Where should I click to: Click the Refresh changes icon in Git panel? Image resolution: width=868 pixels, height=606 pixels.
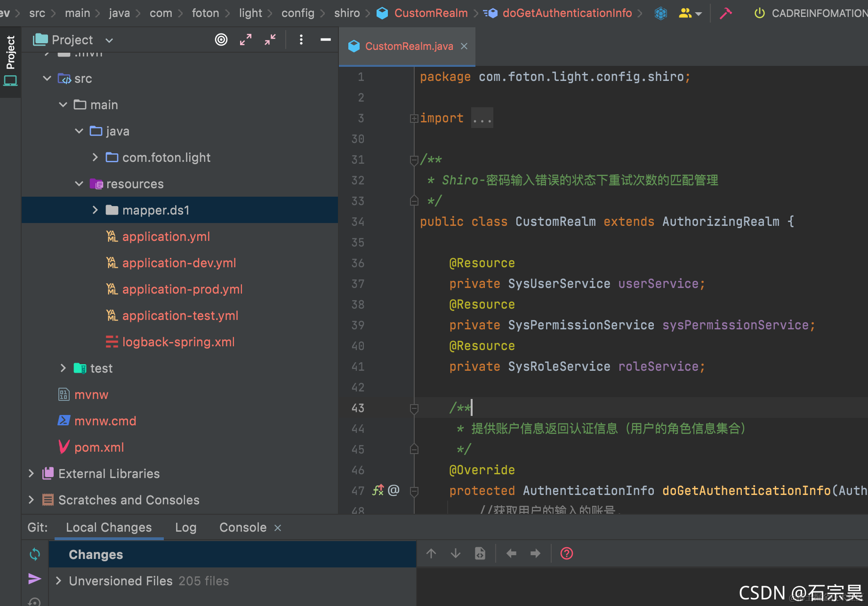35,554
